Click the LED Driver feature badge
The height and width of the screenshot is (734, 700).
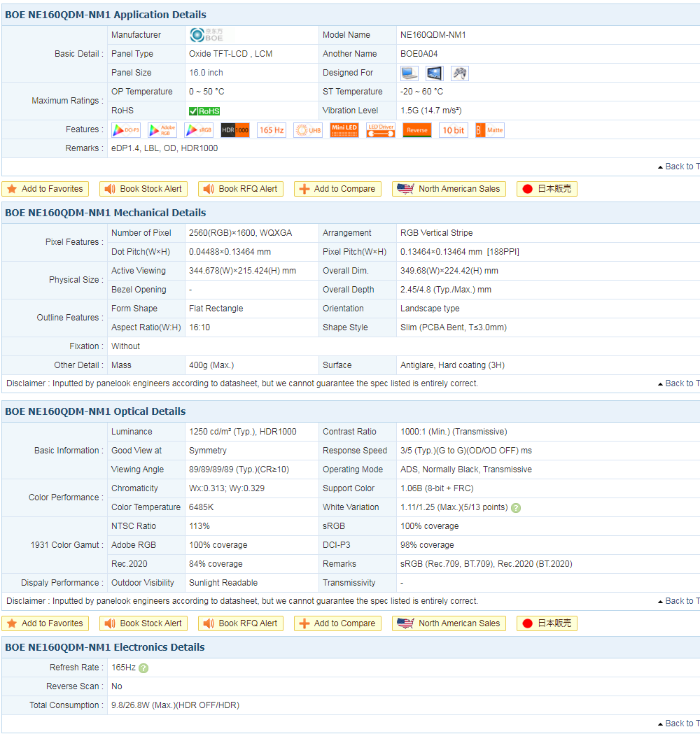pyautogui.click(x=381, y=130)
